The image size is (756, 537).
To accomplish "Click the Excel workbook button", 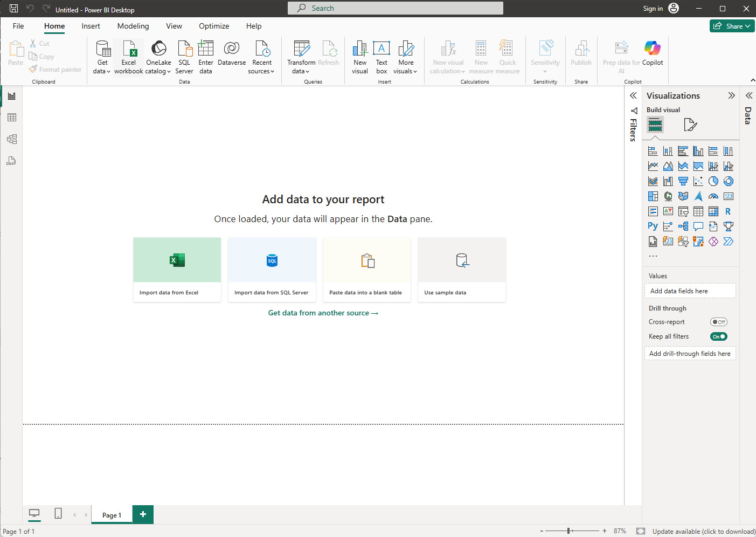I will (129, 57).
